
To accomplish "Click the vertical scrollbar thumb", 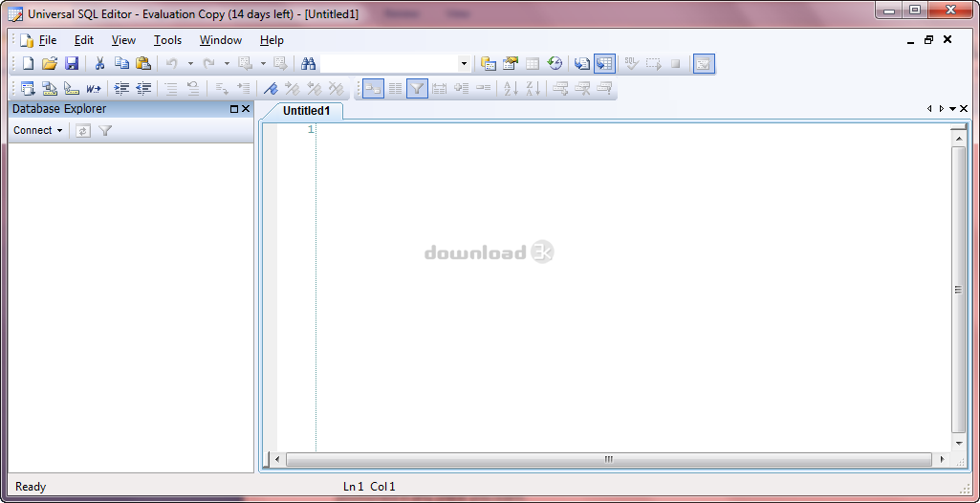I will click(x=958, y=290).
